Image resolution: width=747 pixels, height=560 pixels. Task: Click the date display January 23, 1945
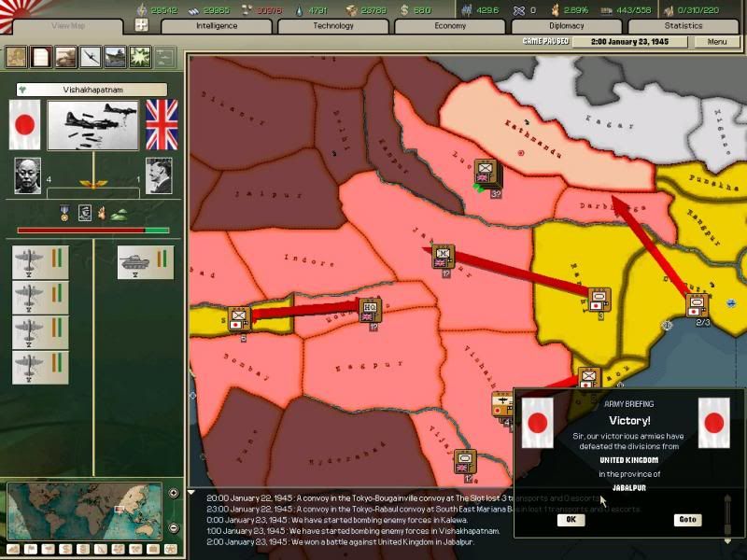click(629, 42)
